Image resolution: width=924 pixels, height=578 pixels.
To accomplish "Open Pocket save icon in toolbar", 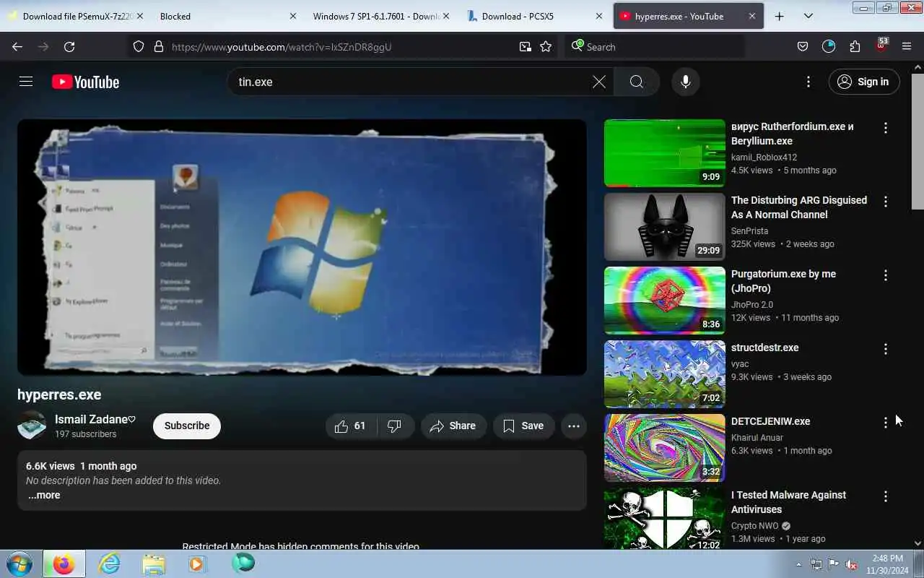I will pos(802,46).
